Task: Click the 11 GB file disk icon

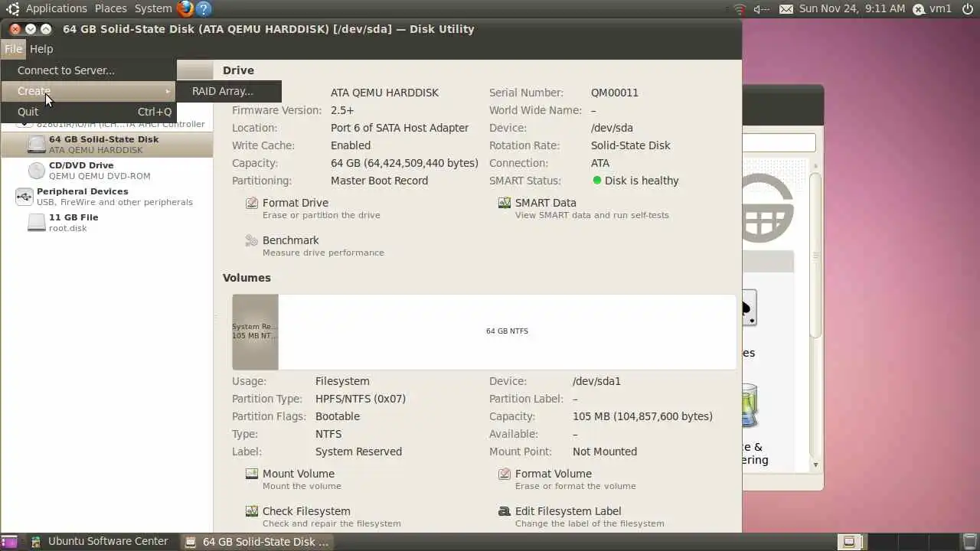Action: click(37, 223)
